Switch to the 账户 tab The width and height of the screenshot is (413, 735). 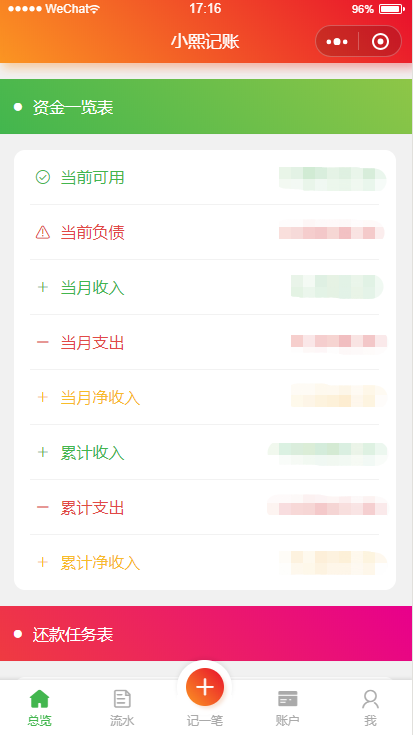[287, 708]
